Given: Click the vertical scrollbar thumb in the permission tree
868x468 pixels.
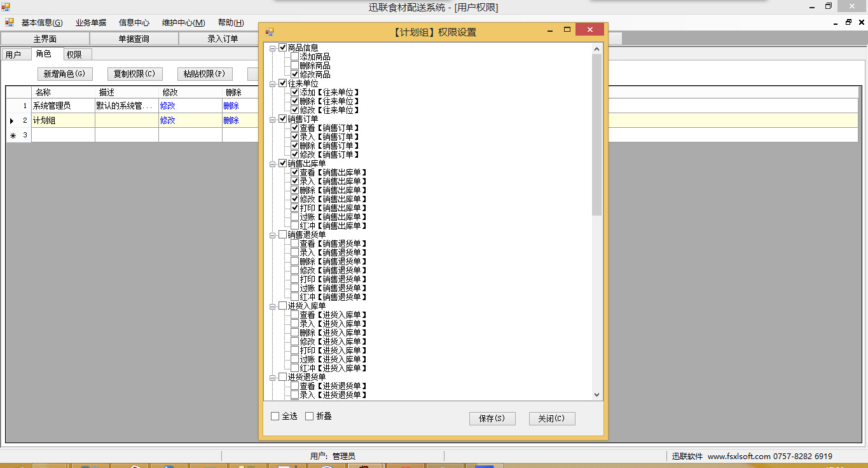Looking at the screenshot, I should [x=596, y=134].
